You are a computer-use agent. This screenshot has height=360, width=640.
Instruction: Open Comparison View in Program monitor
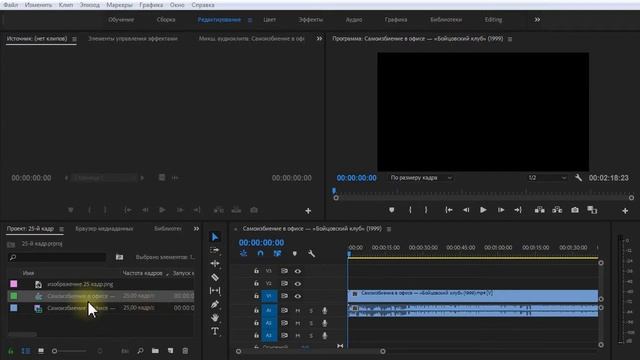click(x=592, y=210)
